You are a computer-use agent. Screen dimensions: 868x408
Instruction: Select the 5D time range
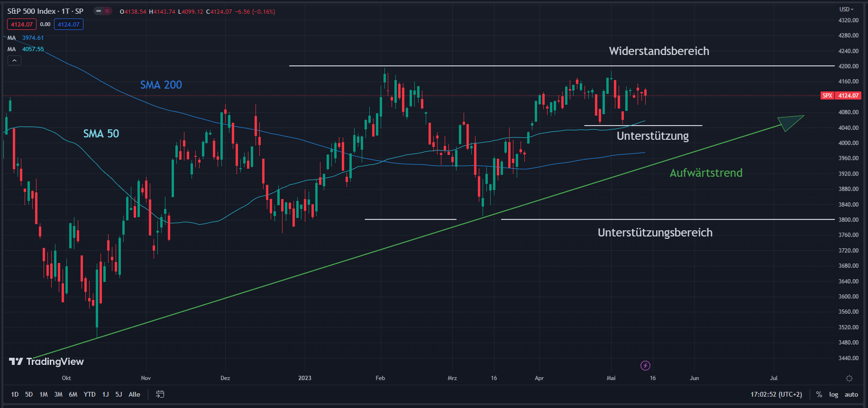click(29, 394)
